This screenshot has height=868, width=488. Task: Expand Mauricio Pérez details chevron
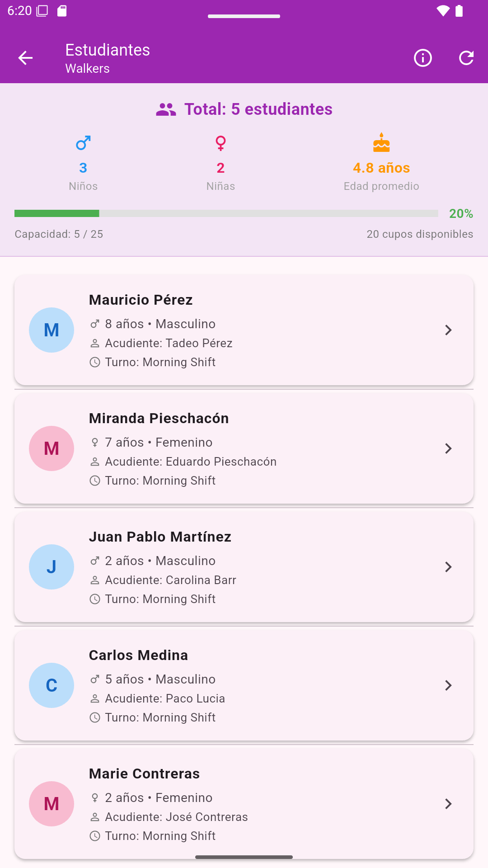[x=448, y=330]
